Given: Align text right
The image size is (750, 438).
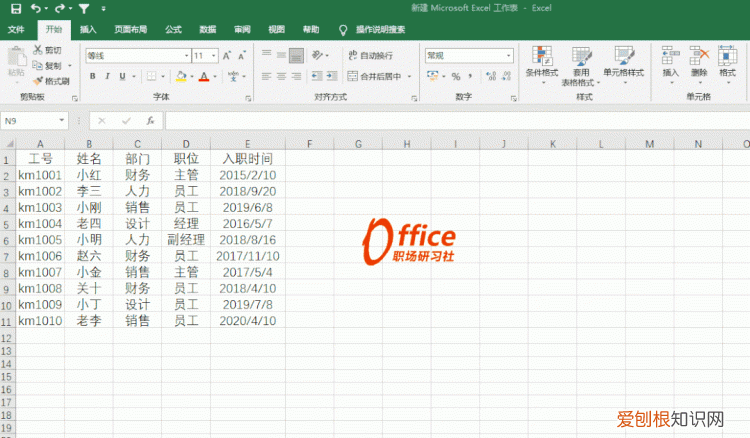Looking at the screenshot, I should click(x=297, y=76).
